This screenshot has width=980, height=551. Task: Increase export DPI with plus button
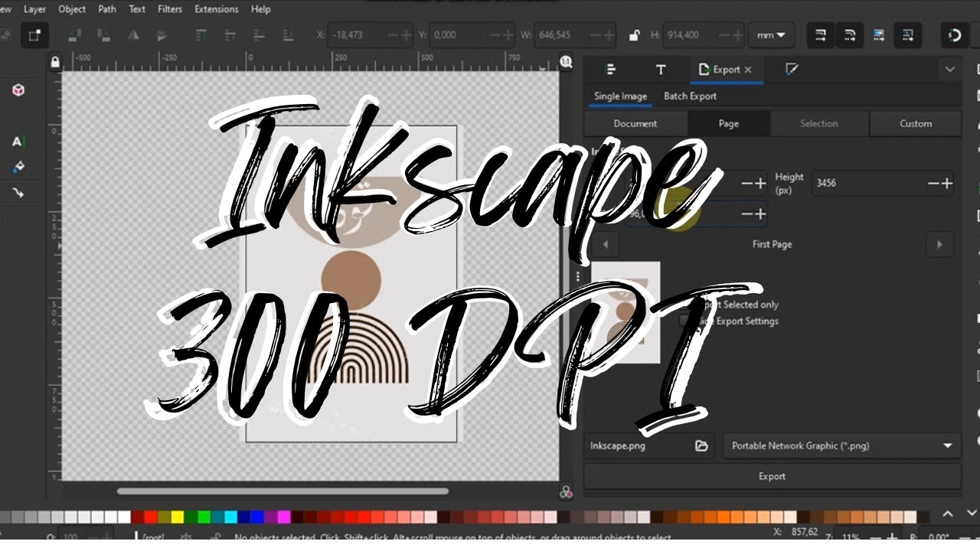click(760, 214)
